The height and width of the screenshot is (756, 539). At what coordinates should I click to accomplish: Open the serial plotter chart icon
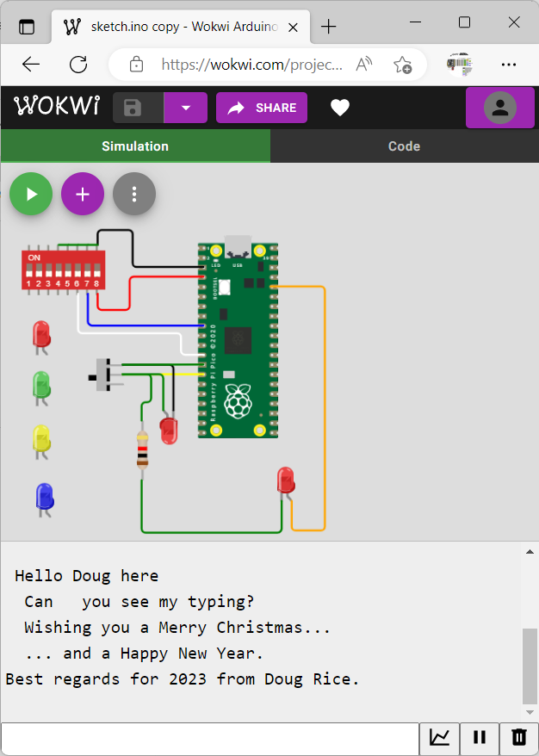[x=439, y=738]
